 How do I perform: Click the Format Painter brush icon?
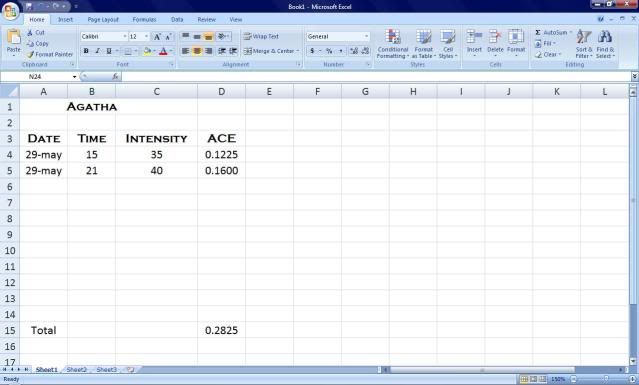click(31, 54)
